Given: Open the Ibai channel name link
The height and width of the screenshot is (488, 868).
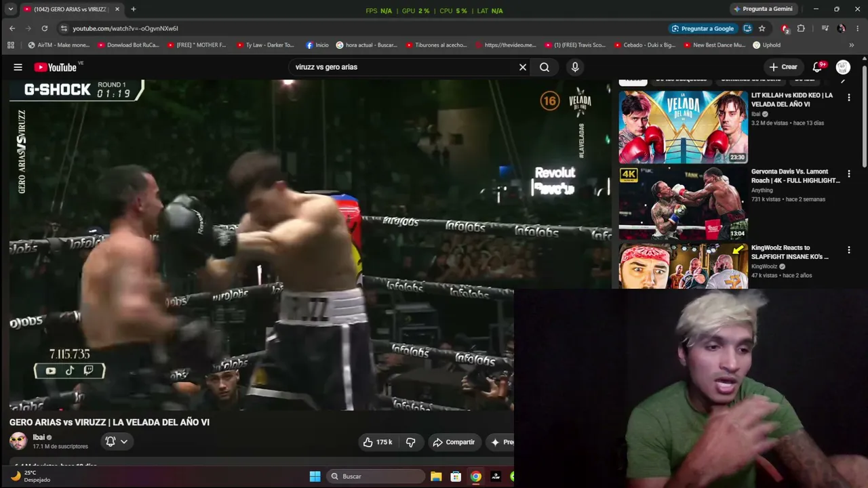Looking at the screenshot, I should pyautogui.click(x=39, y=437).
